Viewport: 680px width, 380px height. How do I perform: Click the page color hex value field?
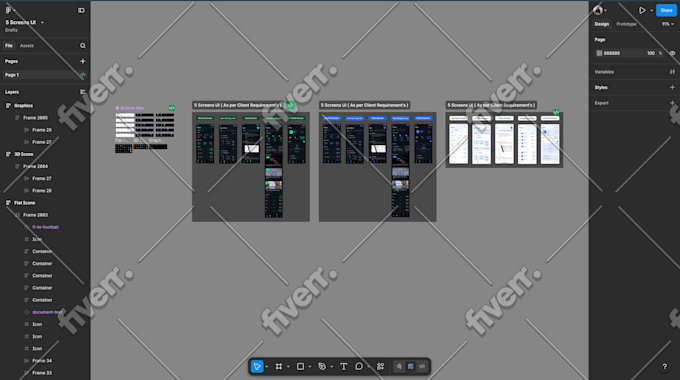[611, 53]
